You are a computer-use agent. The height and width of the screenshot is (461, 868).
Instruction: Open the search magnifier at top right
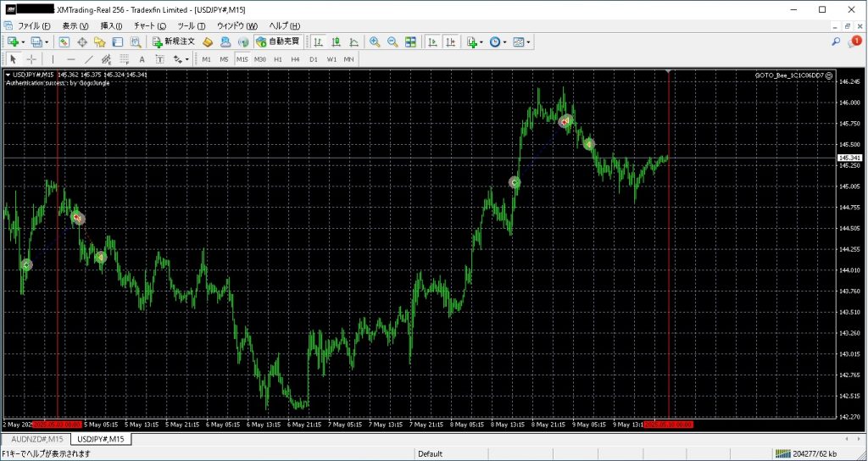click(836, 42)
